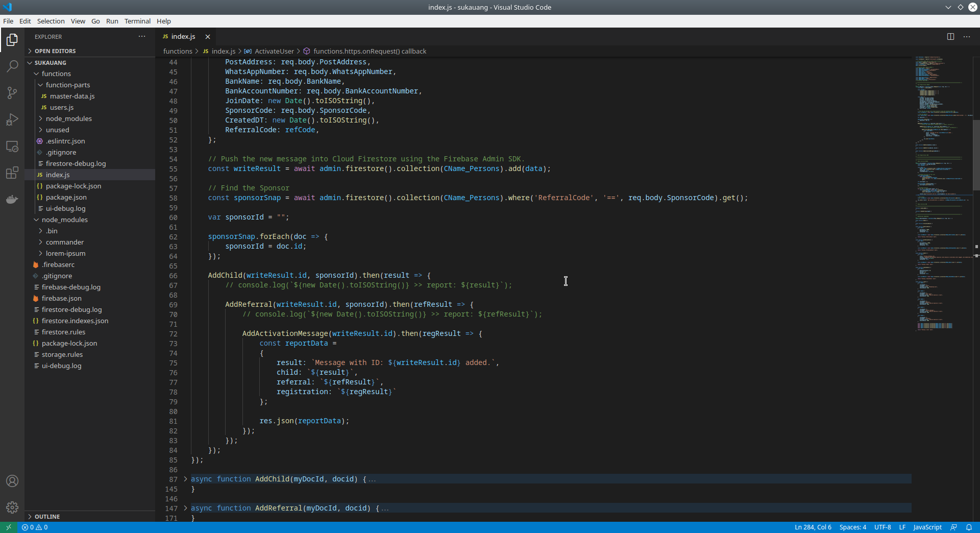Collapse the SUKAUANG root folder
Viewport: 980px width, 533px height.
click(x=90, y=63)
